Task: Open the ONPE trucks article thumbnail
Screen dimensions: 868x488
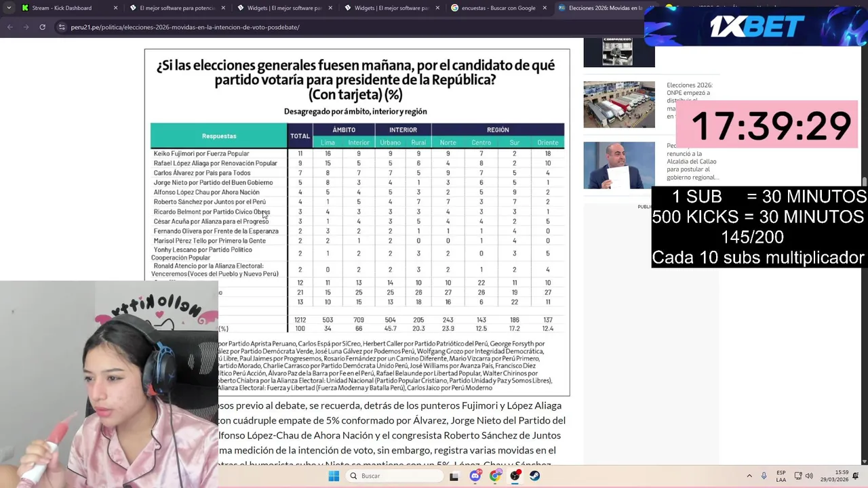Action: 619,104
